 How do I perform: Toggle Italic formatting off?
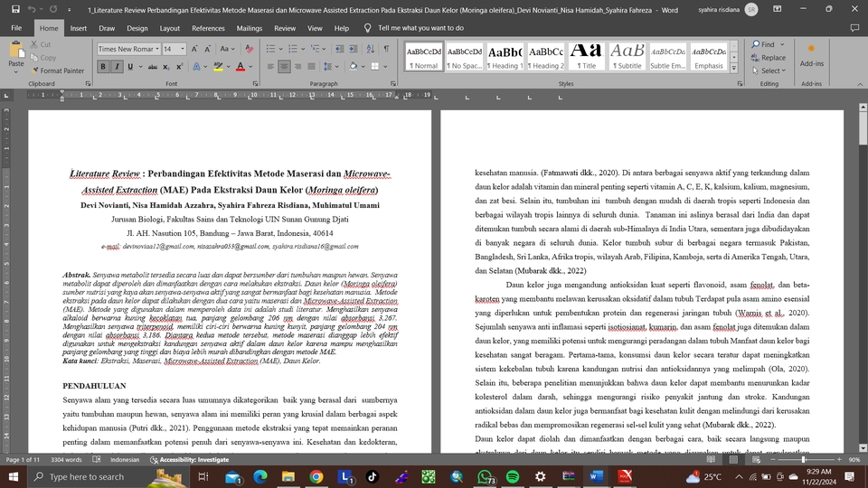pyautogui.click(x=118, y=67)
